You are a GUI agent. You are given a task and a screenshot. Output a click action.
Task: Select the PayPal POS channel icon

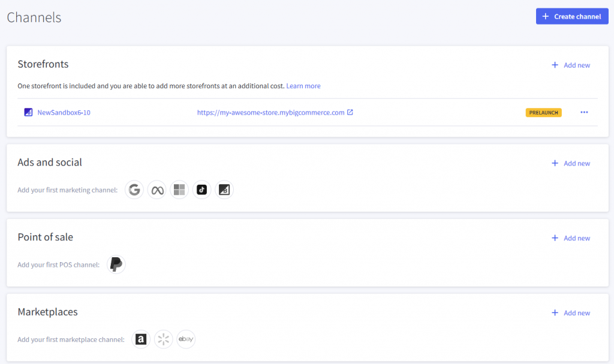pyautogui.click(x=116, y=264)
